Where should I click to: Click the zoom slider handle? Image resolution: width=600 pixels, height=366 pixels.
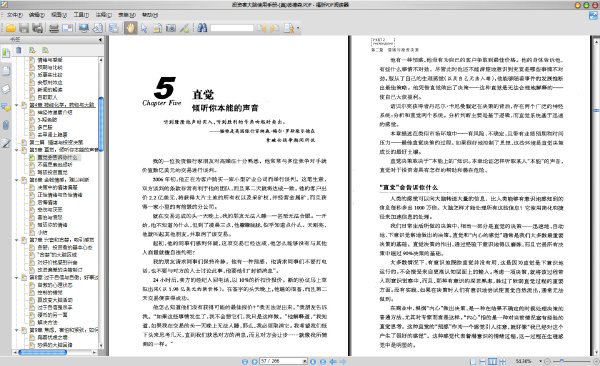pos(561,361)
